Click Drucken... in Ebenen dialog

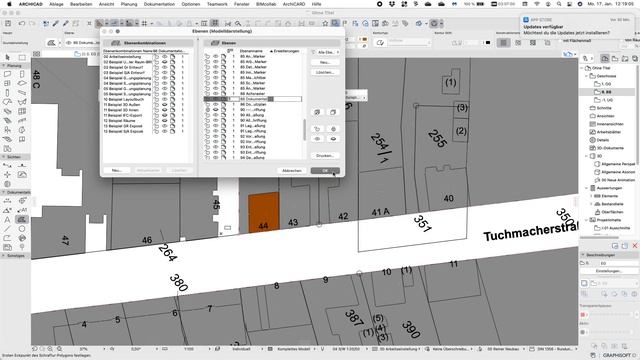pyautogui.click(x=325, y=156)
